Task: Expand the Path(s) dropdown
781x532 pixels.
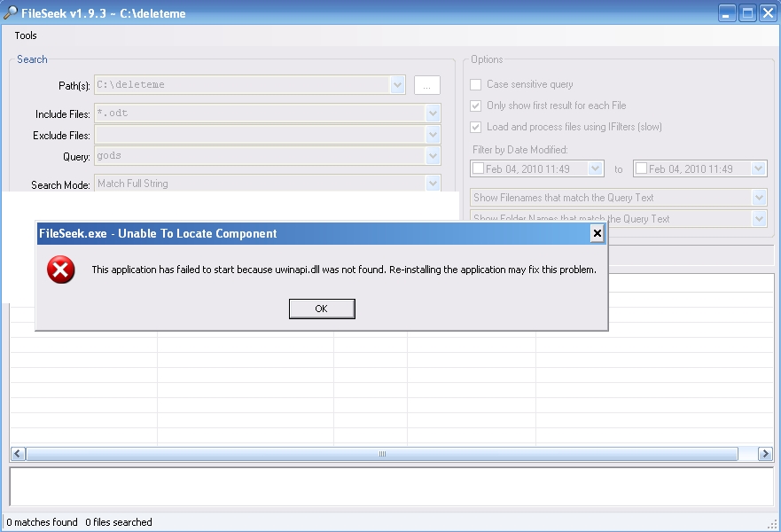Action: 397,85
